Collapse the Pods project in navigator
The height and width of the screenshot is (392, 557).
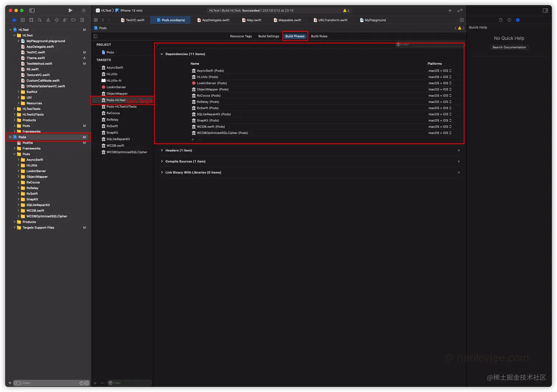tap(10, 137)
